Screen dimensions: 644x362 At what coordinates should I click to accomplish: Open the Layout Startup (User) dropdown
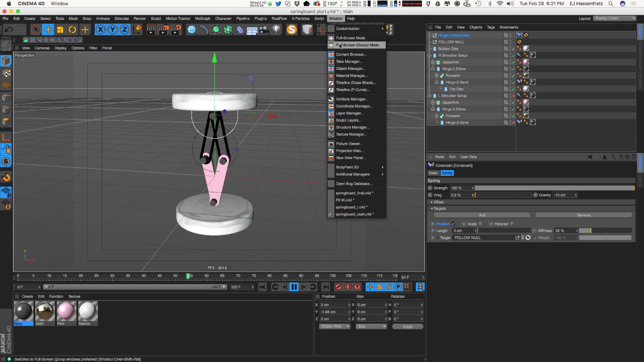click(x=615, y=18)
